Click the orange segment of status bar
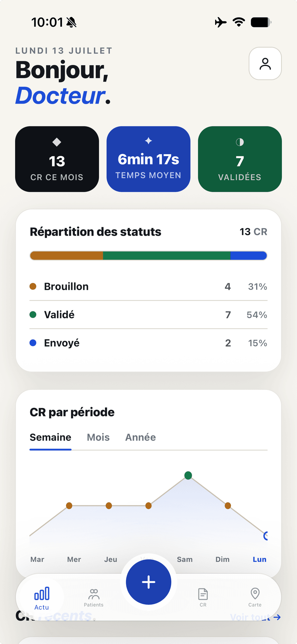 [x=66, y=255]
